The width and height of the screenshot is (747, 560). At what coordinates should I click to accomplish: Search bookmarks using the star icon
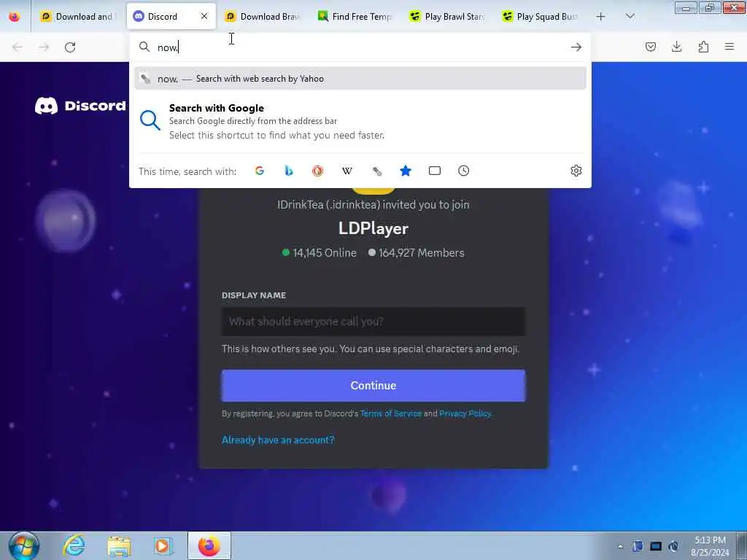(406, 171)
